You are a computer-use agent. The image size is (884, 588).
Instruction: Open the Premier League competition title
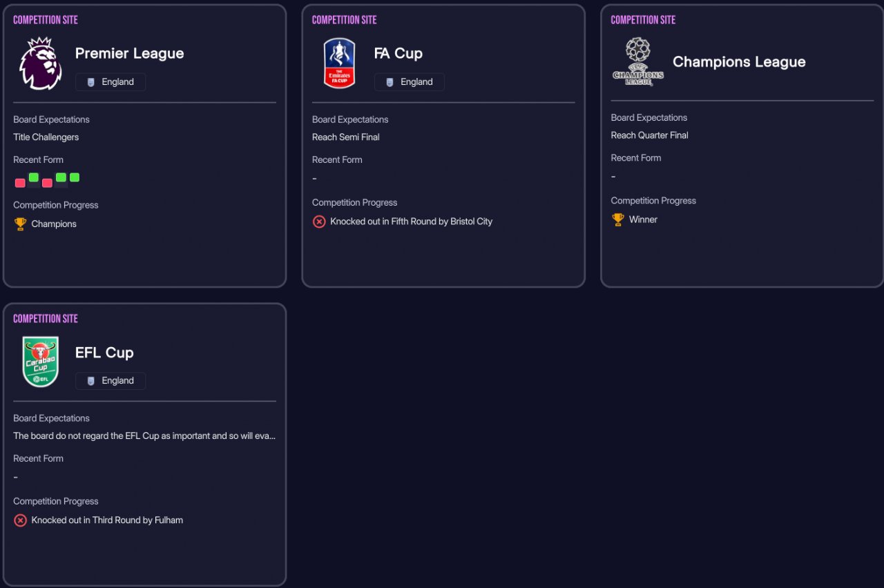point(129,54)
